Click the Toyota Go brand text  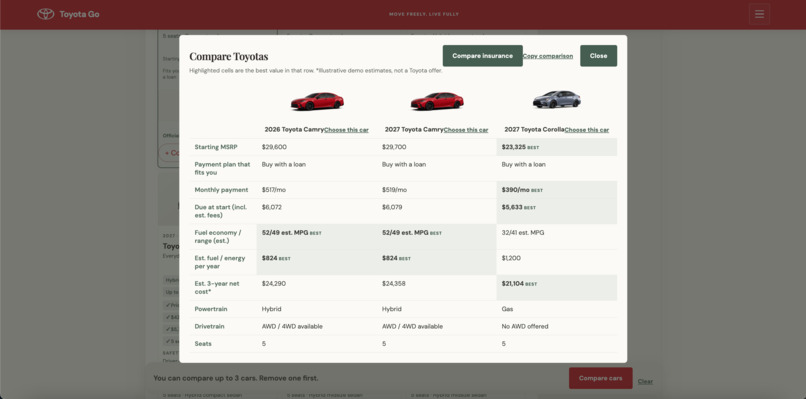79,14
